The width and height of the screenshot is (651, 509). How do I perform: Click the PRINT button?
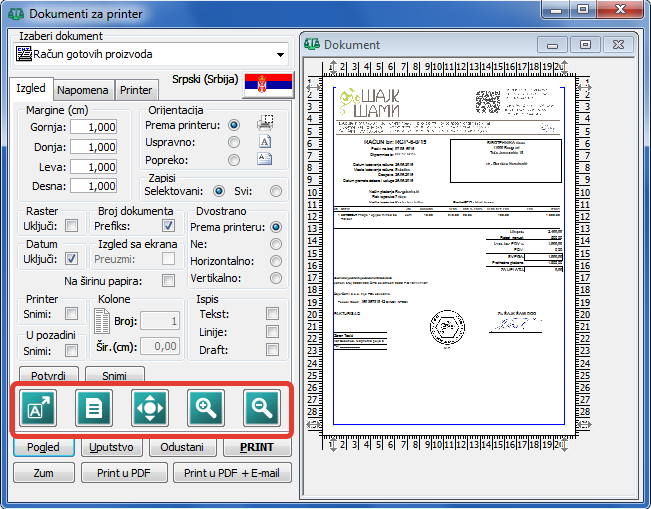[x=257, y=447]
